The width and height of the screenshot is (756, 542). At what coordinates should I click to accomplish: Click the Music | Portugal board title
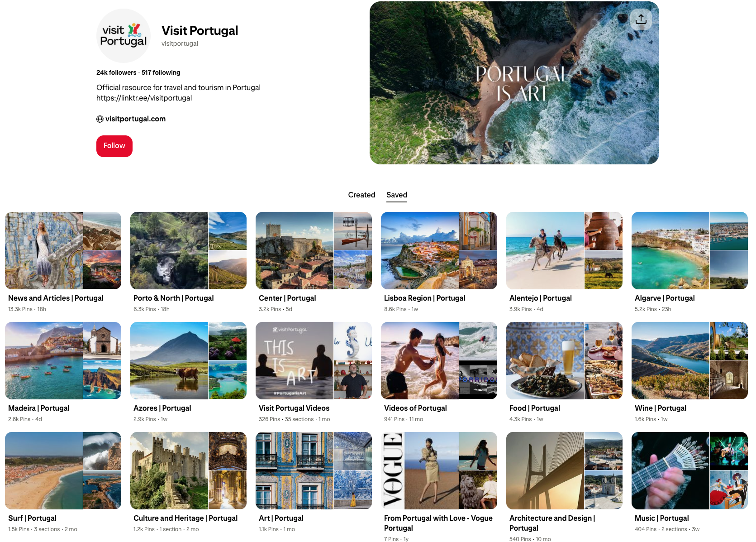click(662, 518)
